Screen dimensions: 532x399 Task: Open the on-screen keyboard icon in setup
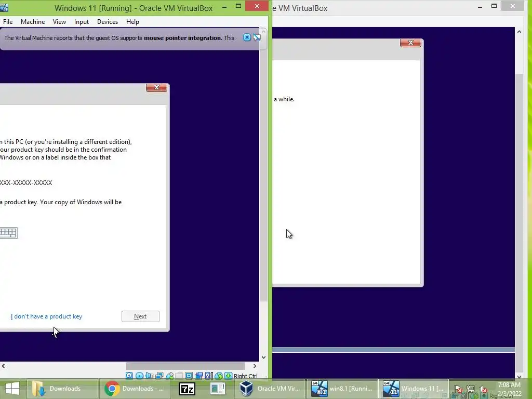pos(9,233)
